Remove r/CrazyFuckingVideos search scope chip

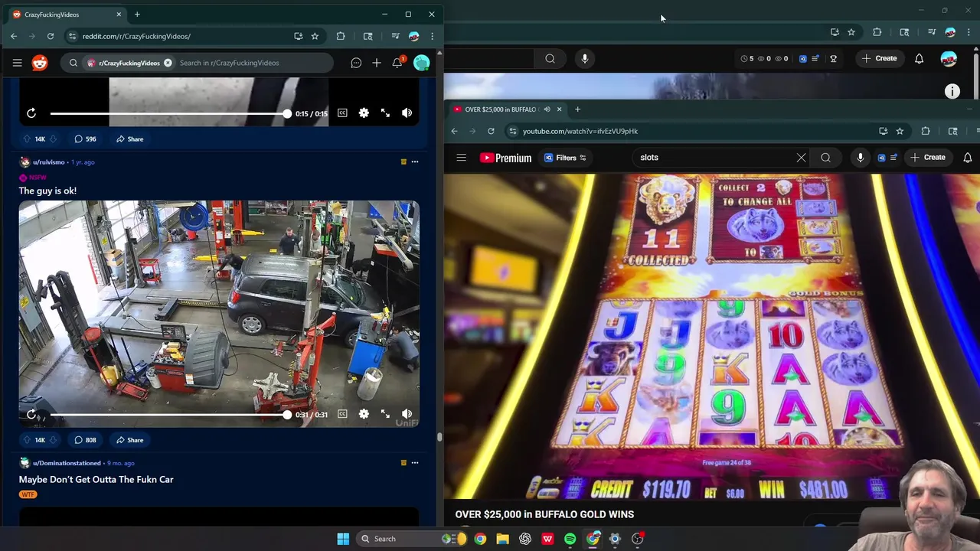tap(168, 63)
